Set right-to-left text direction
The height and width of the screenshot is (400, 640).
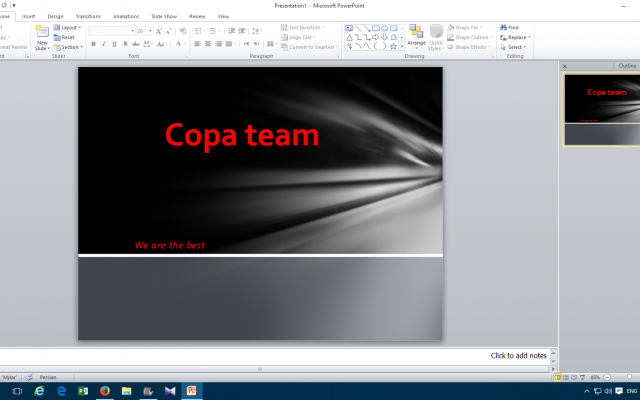(x=256, y=44)
